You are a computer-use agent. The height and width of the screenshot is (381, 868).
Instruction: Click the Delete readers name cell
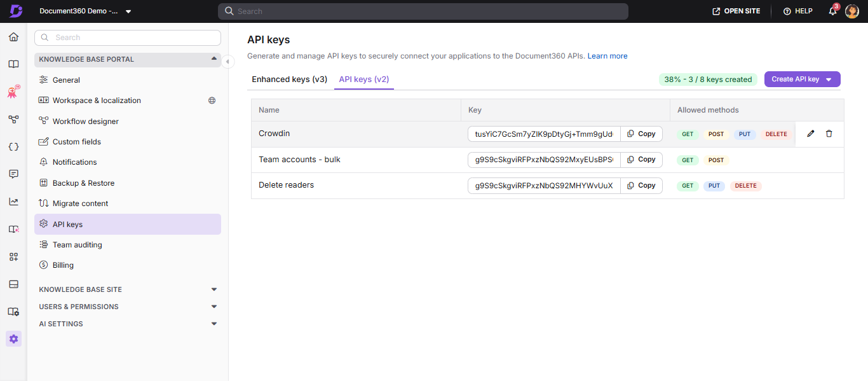(356, 185)
